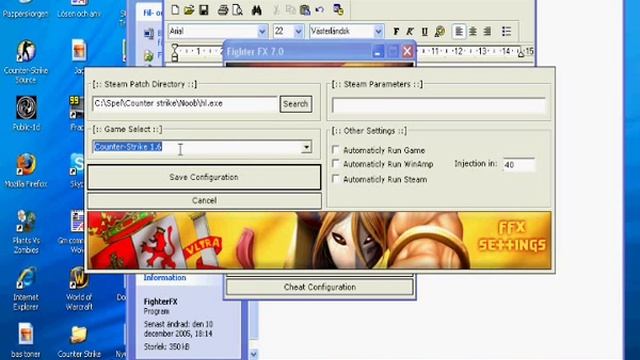The height and width of the screenshot is (360, 640).
Task: Toggle underline U formatting in WordPad
Action: (424, 31)
